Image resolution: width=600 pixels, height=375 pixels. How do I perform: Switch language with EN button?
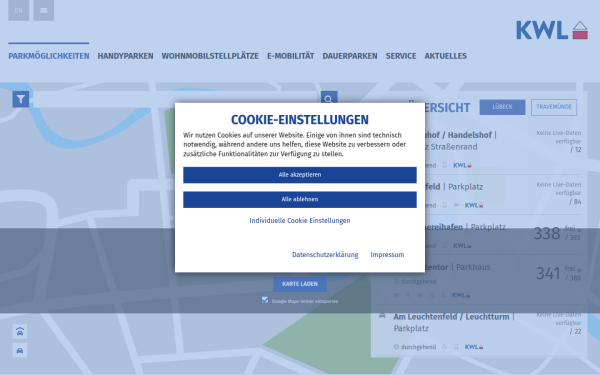click(18, 10)
